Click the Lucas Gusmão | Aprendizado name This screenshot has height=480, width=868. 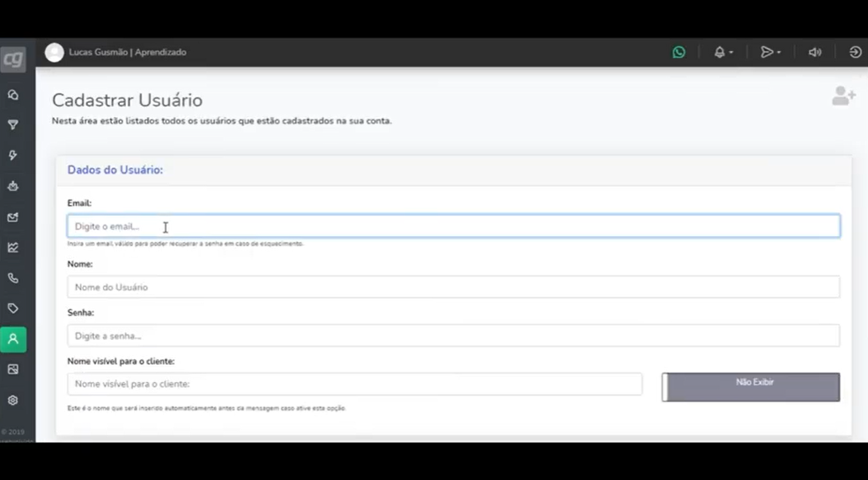(127, 52)
